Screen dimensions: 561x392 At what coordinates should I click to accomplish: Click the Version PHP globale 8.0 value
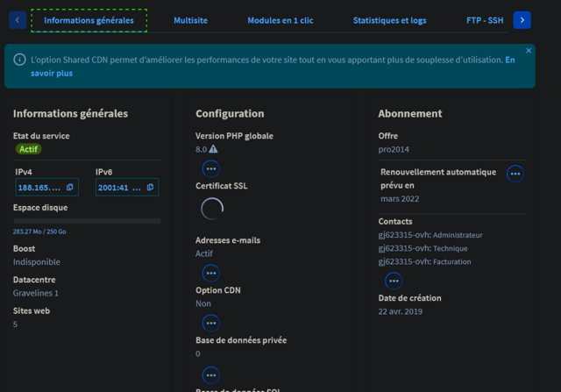click(x=201, y=149)
